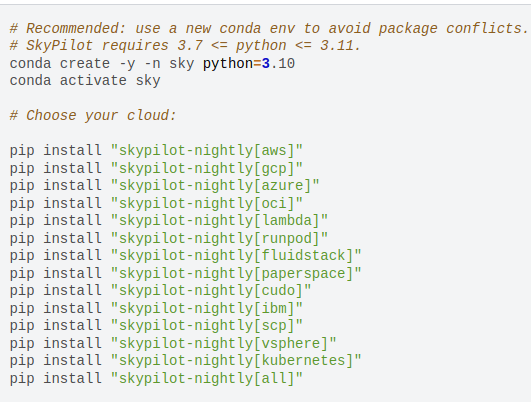
Task: Click the skypilot-nightly[paperspace] install line
Action: [186, 273]
